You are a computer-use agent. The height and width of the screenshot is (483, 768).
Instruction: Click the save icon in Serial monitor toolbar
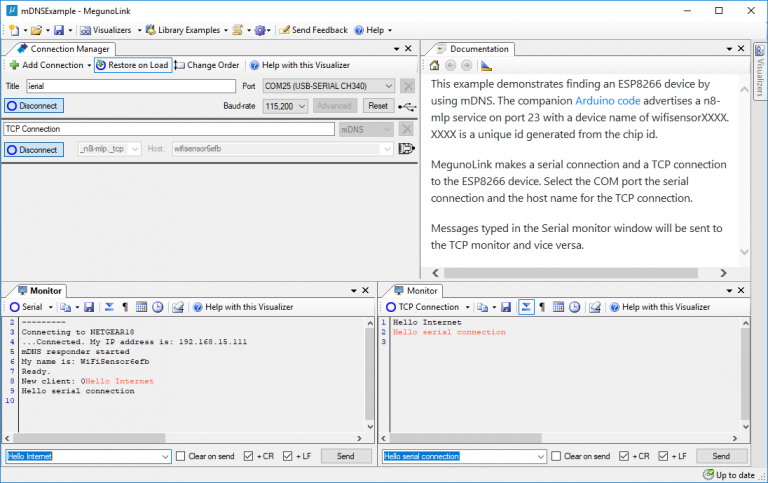tap(89, 307)
